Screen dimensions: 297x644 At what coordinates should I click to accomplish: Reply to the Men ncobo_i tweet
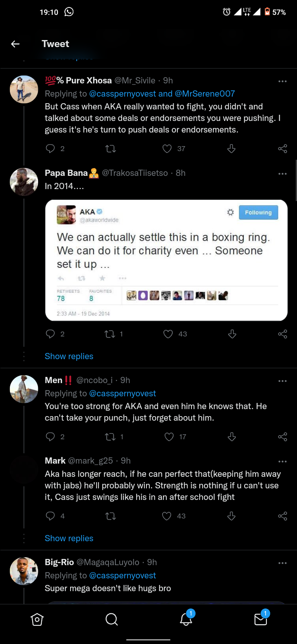click(x=50, y=437)
